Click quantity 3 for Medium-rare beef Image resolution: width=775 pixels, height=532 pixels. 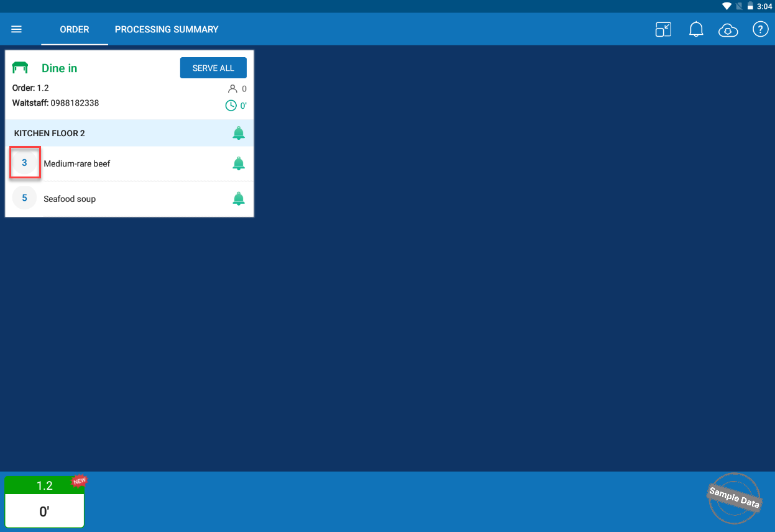click(x=25, y=163)
